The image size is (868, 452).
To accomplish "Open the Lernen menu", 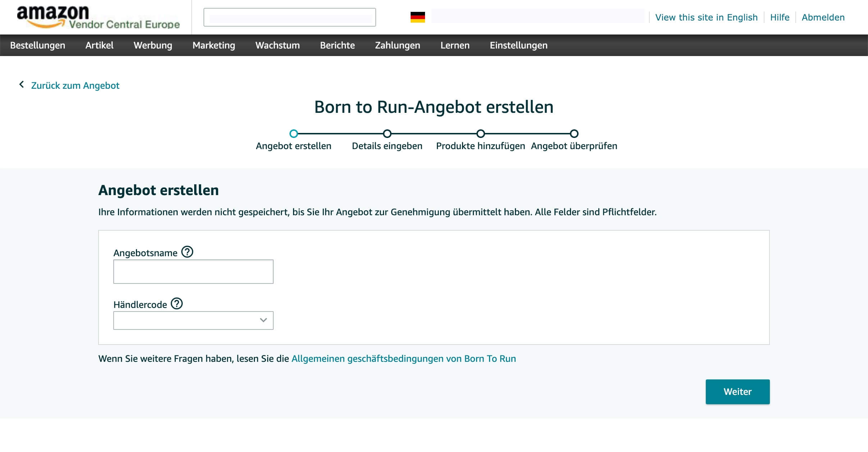I will point(455,45).
